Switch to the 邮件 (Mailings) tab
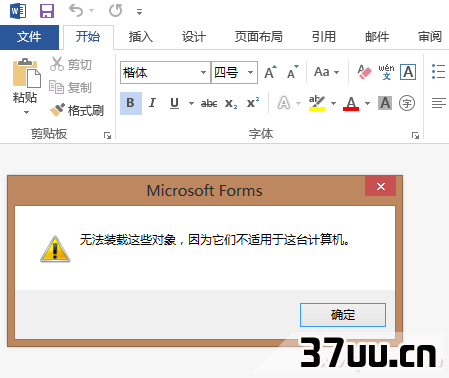Image resolution: width=449 pixels, height=378 pixels. (377, 37)
